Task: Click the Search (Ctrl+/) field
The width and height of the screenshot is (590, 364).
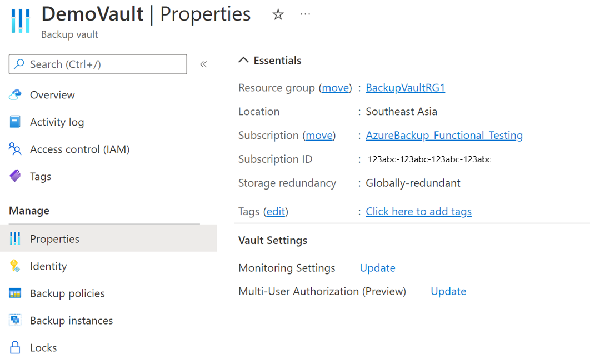Action: (97, 64)
